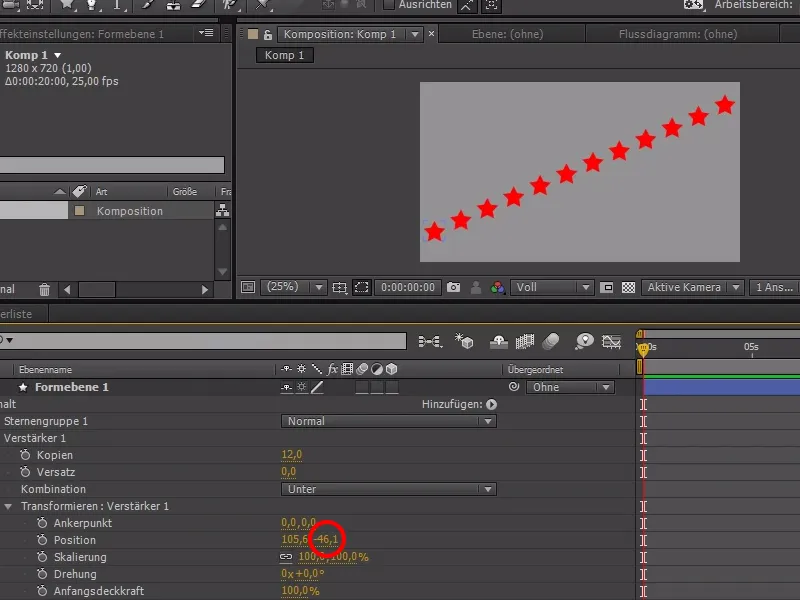
Task: Click the Komp 1 breadcrumb button
Action: click(x=284, y=55)
